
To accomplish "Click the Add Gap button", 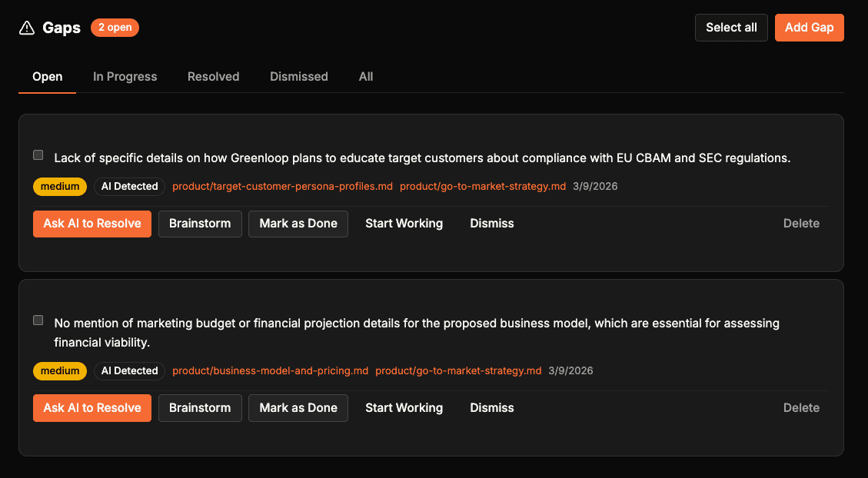I will coord(810,28).
